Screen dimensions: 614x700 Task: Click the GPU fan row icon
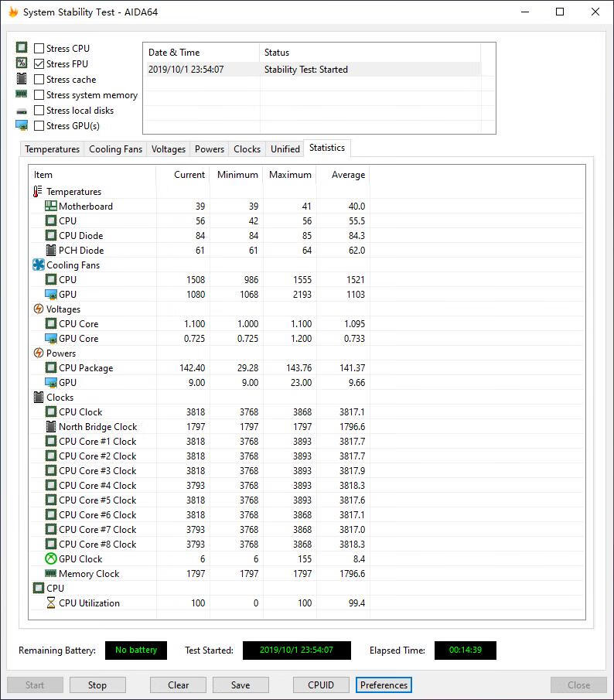51,294
